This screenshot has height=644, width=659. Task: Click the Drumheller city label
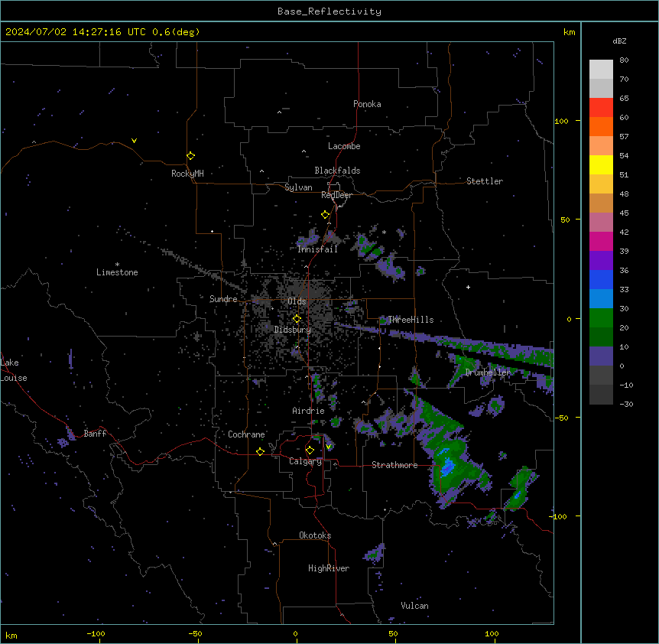(488, 372)
